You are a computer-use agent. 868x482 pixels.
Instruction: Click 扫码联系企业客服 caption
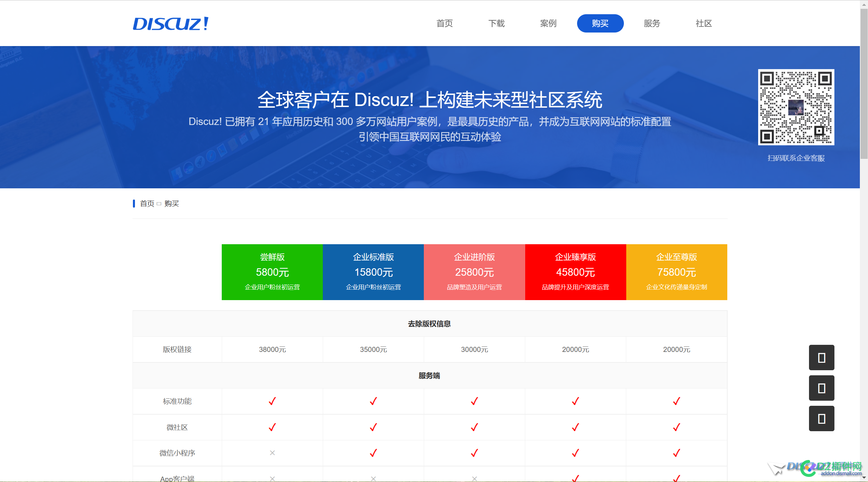pyautogui.click(x=796, y=158)
